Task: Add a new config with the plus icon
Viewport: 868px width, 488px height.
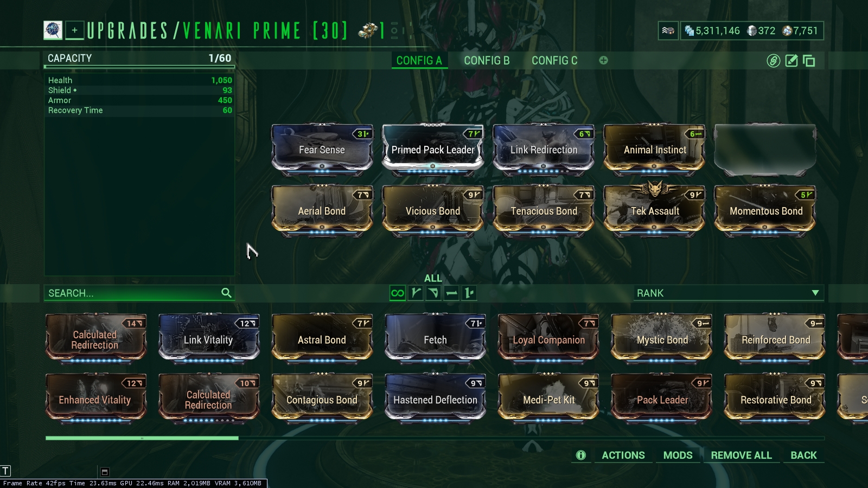Action: tap(603, 60)
